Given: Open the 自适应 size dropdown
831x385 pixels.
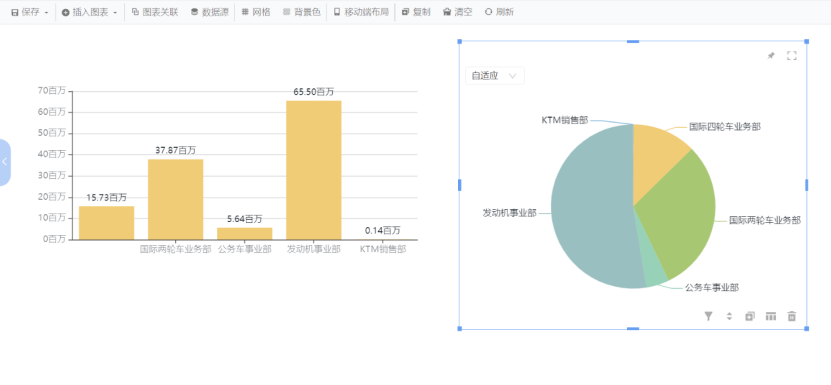Looking at the screenshot, I should (494, 76).
